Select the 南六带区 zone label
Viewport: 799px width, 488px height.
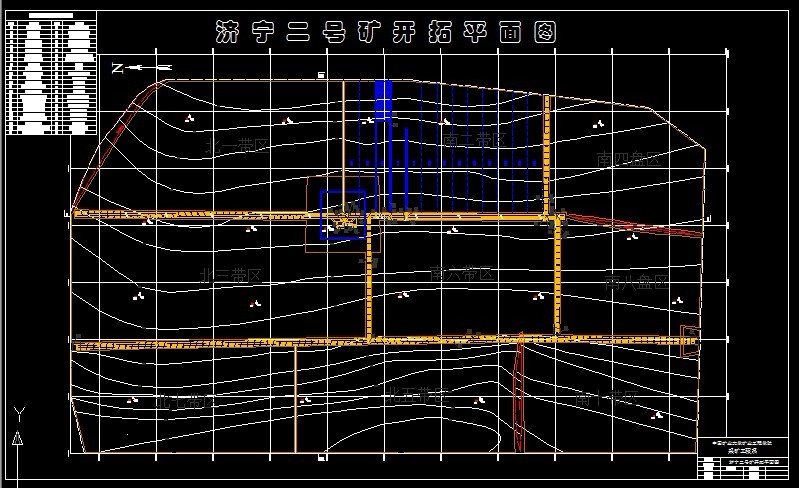coord(462,273)
